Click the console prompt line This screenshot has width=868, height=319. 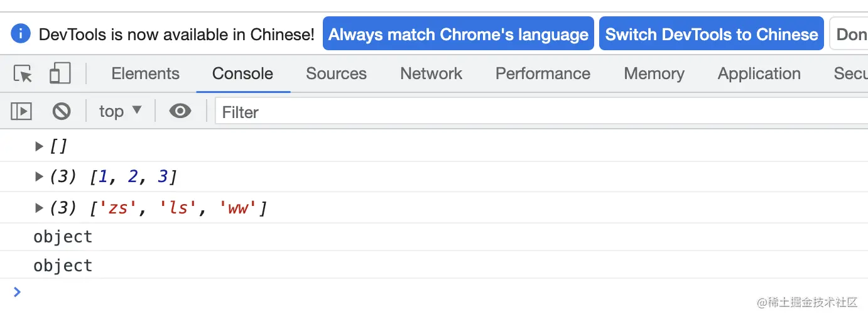pyautogui.click(x=377, y=293)
